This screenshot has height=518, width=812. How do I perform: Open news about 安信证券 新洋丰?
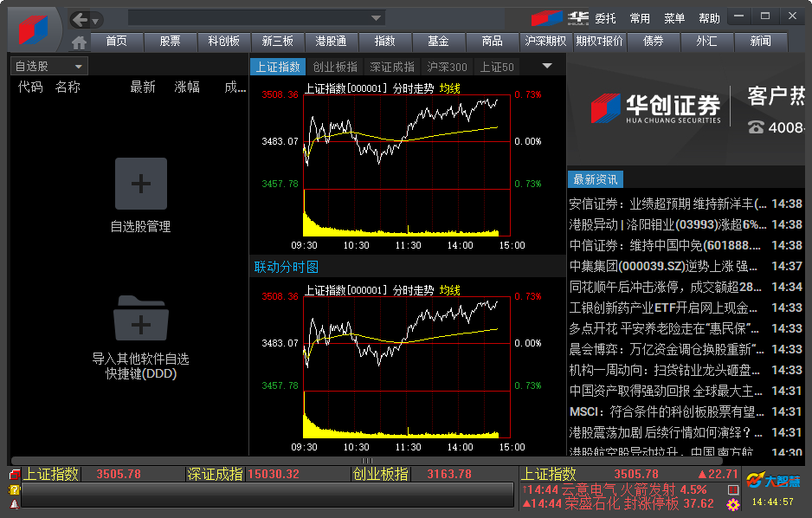(x=686, y=204)
